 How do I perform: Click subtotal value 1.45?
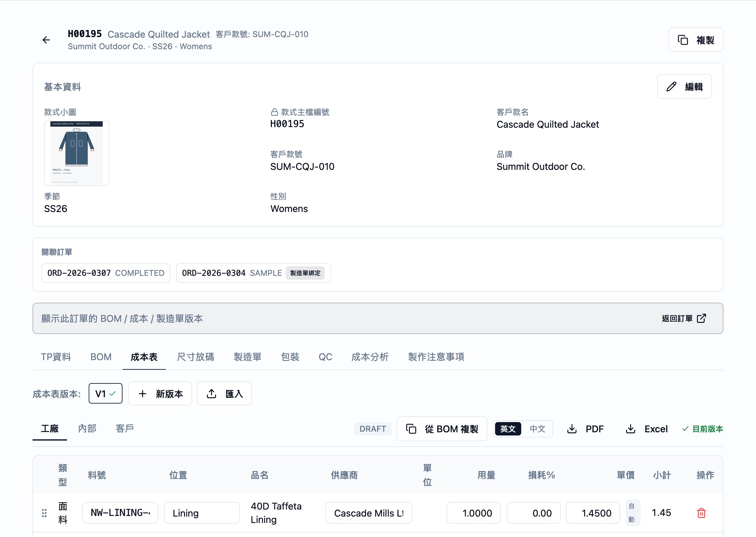pyautogui.click(x=662, y=512)
